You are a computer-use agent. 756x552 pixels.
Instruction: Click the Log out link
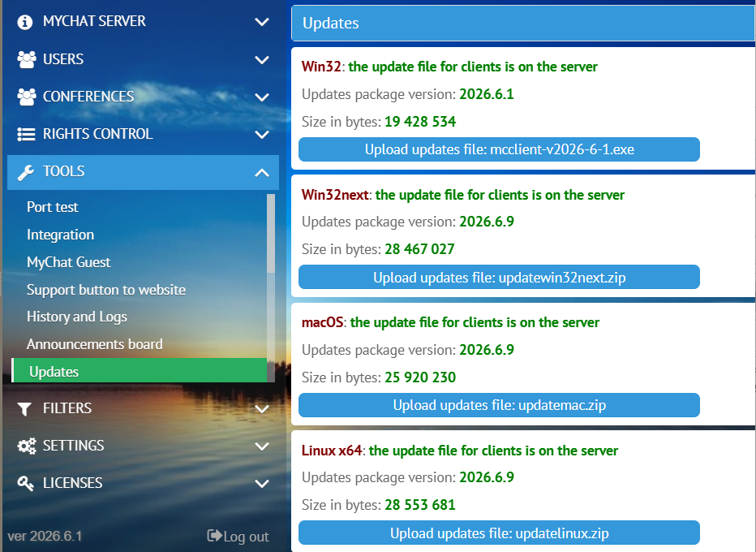point(238,536)
